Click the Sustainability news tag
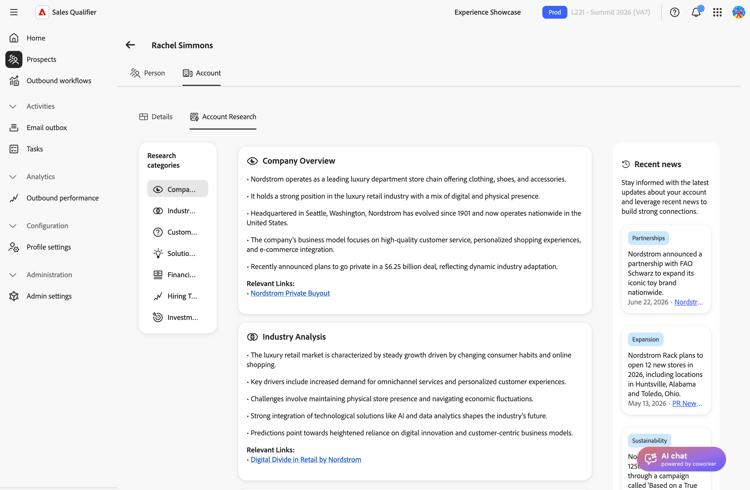 pos(649,440)
